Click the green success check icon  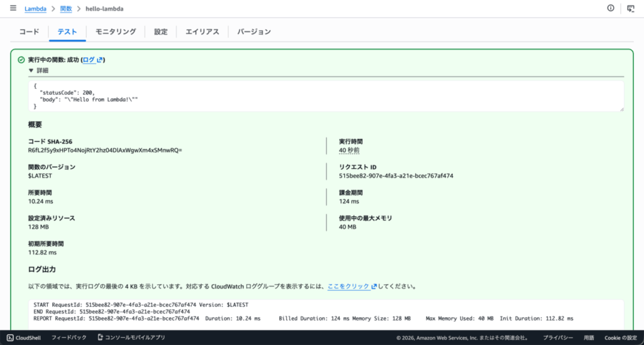click(x=21, y=60)
